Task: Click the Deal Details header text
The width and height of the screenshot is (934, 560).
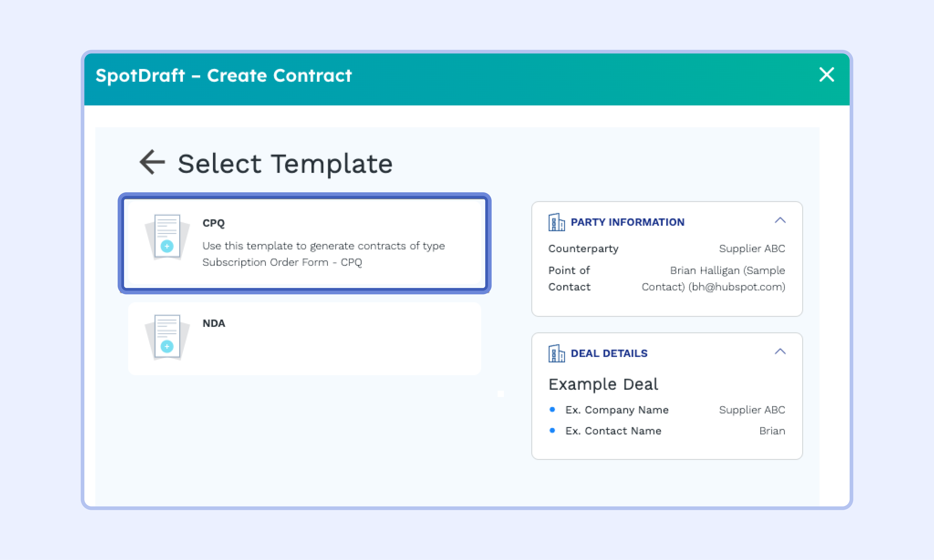Action: 609,354
